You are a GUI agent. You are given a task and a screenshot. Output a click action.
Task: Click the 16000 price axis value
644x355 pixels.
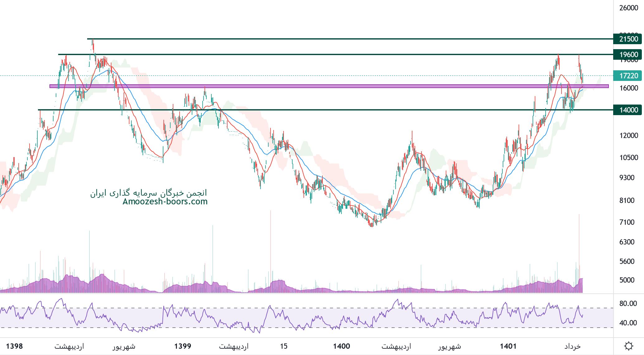pyautogui.click(x=628, y=88)
